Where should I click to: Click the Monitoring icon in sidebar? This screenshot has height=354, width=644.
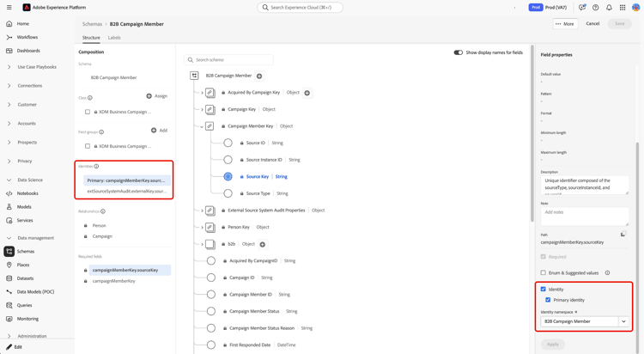9,319
